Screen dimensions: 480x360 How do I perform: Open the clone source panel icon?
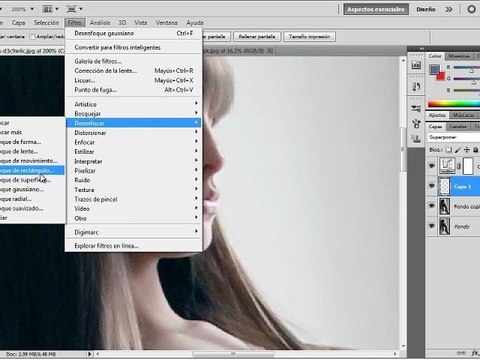(x=416, y=124)
